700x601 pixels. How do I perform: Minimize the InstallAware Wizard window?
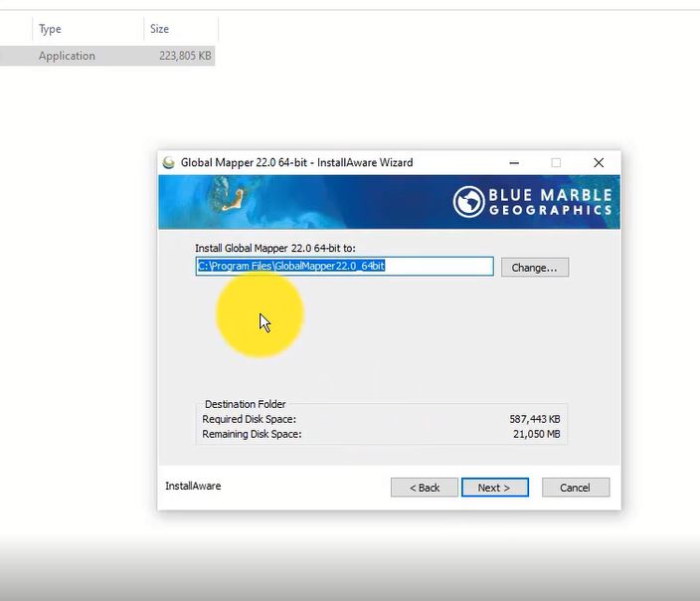[514, 162]
